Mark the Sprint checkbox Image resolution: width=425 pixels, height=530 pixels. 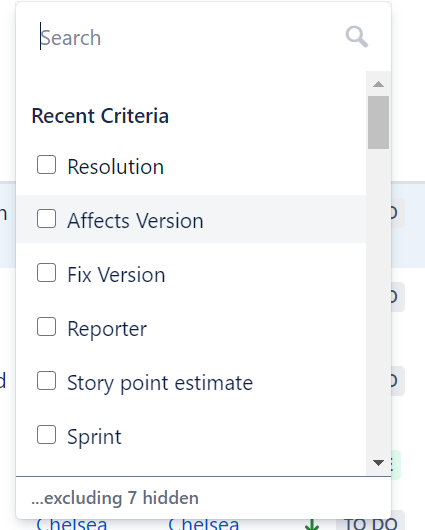[46, 434]
